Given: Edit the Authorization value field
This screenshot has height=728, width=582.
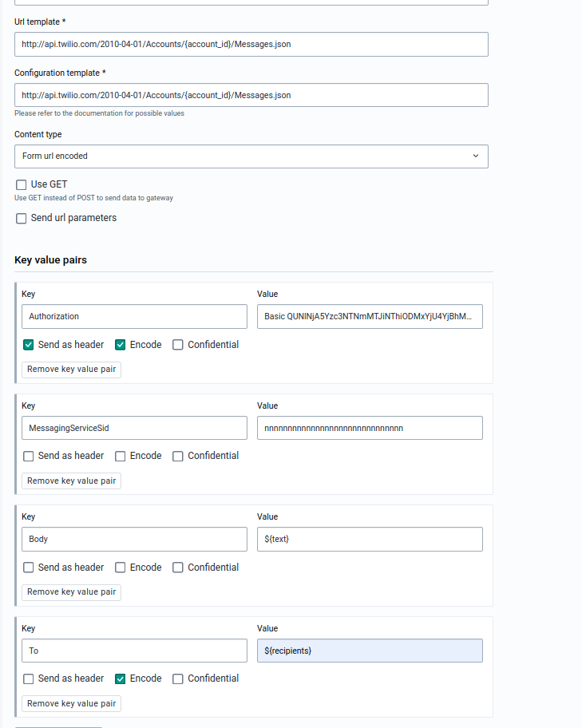Looking at the screenshot, I should (x=370, y=317).
